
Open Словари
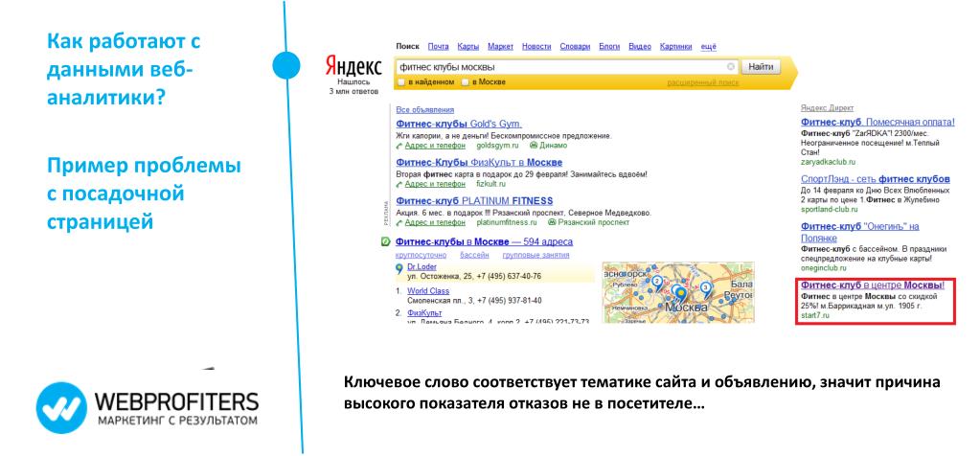coord(575,47)
